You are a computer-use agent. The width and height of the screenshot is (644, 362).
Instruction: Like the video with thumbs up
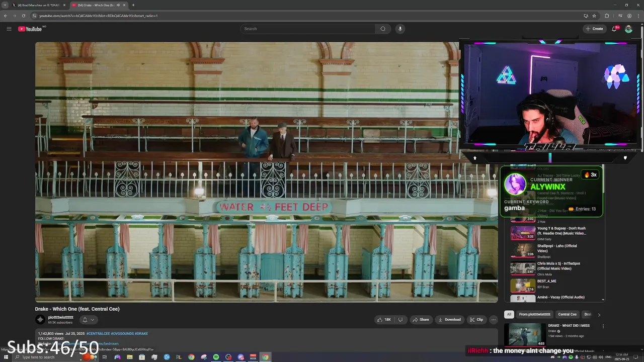click(384, 319)
